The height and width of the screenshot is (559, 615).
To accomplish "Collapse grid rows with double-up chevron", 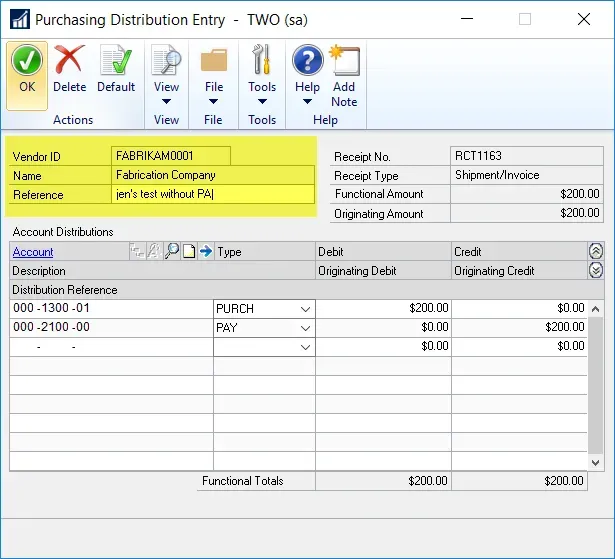I will coord(596,252).
